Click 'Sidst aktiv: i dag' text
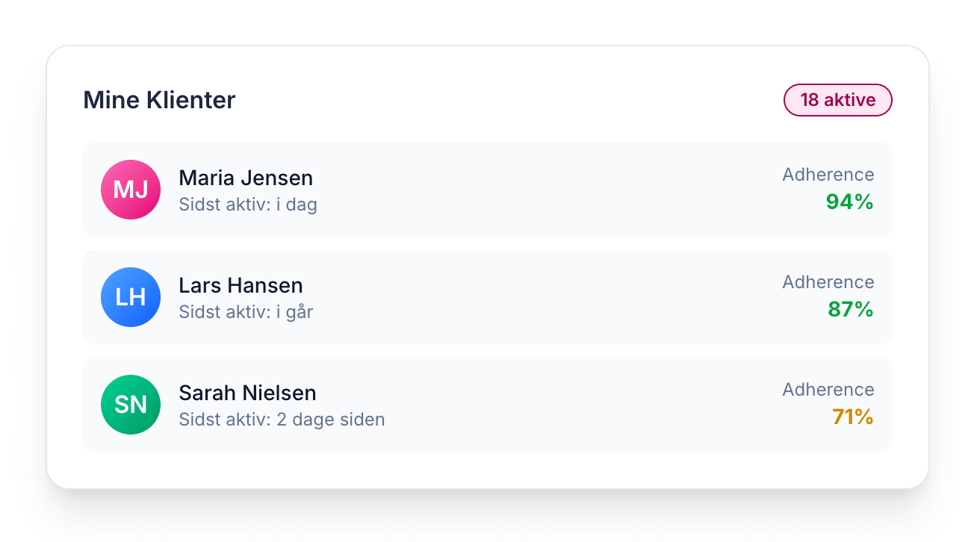This screenshot has width=980, height=542. pyautogui.click(x=248, y=205)
